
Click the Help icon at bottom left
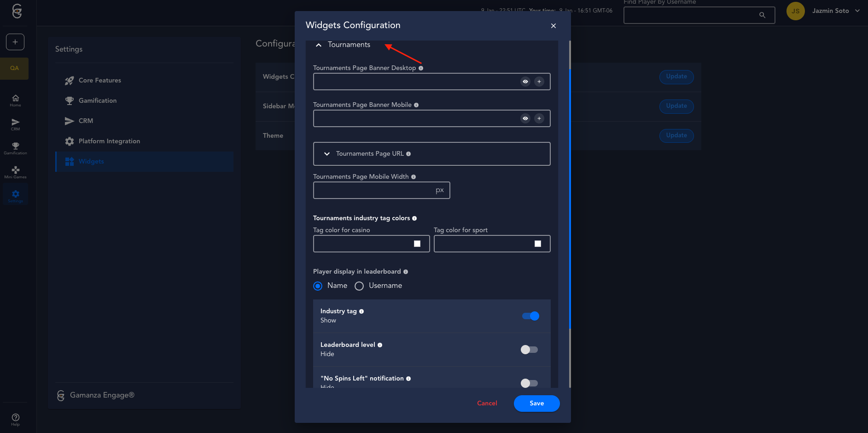[15, 419]
